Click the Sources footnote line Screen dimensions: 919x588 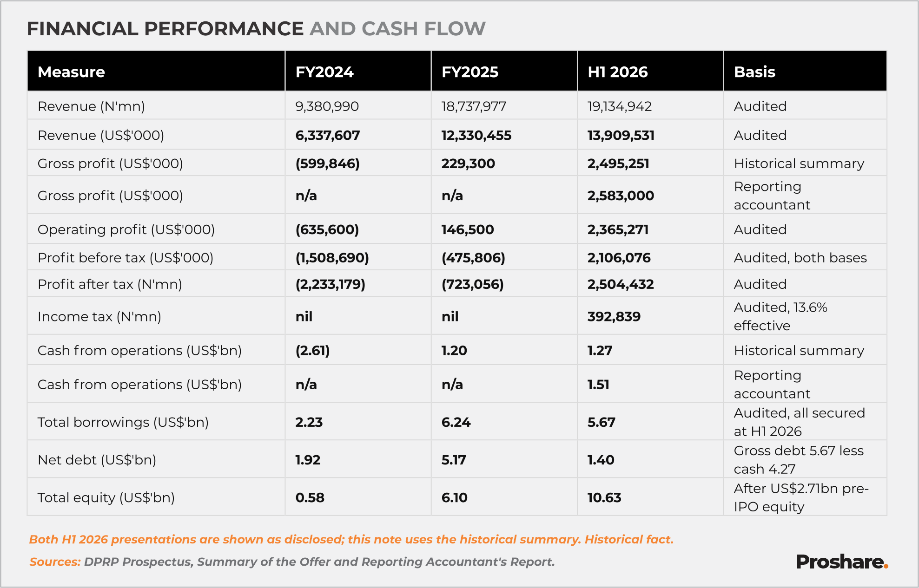click(292, 562)
